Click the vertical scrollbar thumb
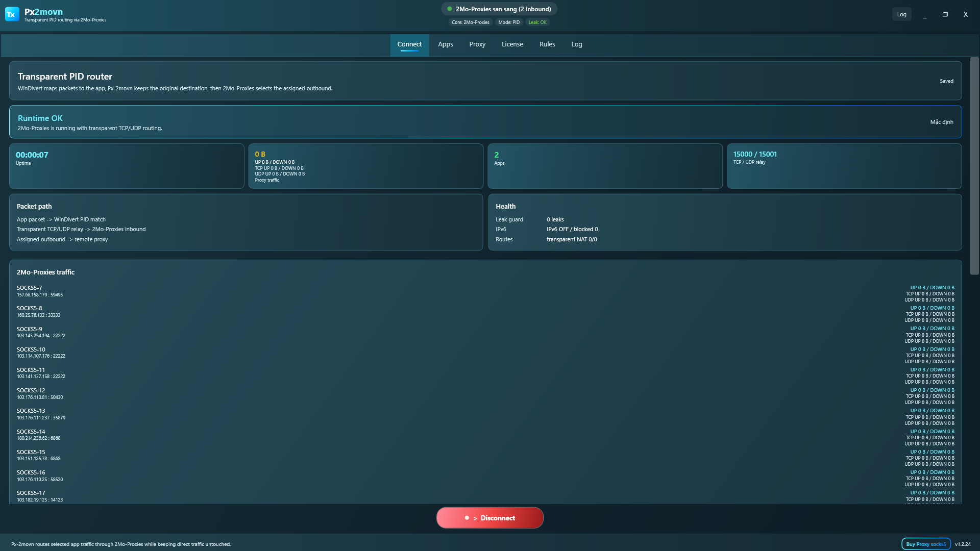Viewport: 980px width, 551px height. (974, 166)
